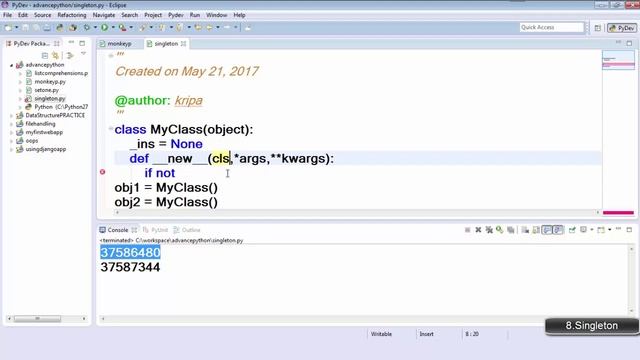Screen dimensions: 640x360
Task: Click the editor horizontal scrollbar
Action: [x=358, y=213]
